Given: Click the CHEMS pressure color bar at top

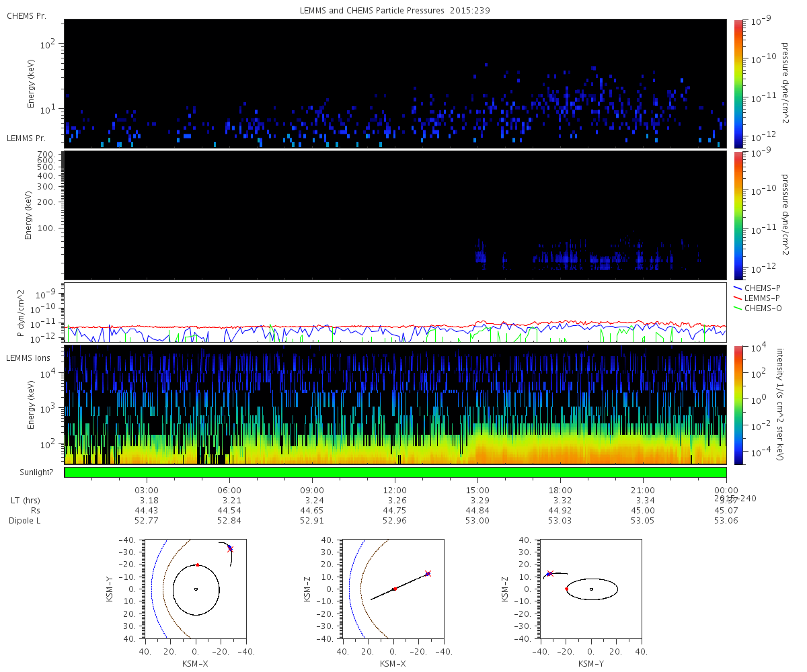Looking at the screenshot, I should tap(738, 83).
